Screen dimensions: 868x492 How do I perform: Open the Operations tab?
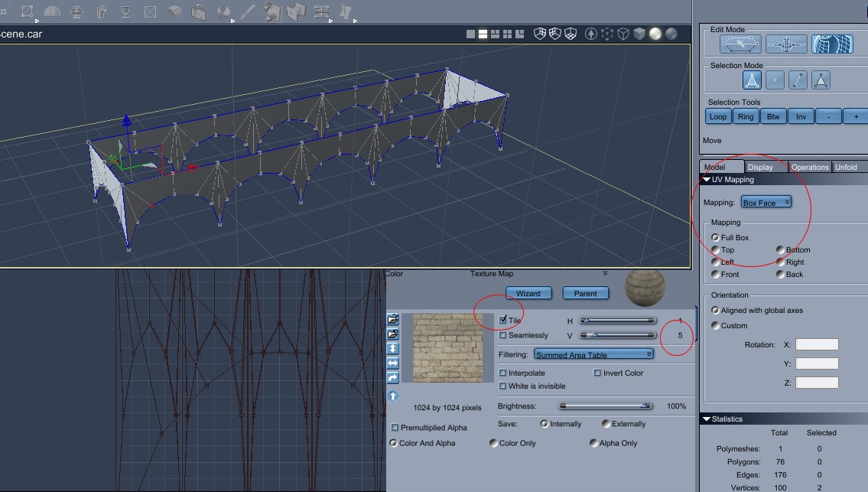(x=809, y=167)
